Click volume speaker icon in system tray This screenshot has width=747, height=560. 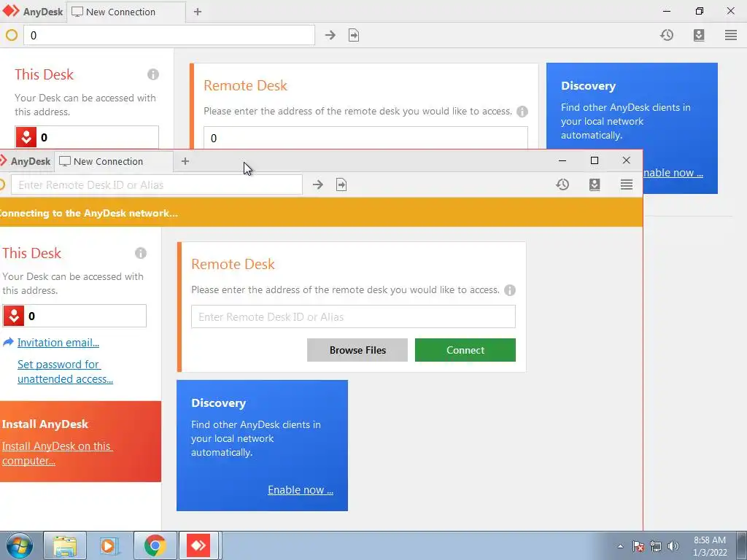pyautogui.click(x=673, y=547)
